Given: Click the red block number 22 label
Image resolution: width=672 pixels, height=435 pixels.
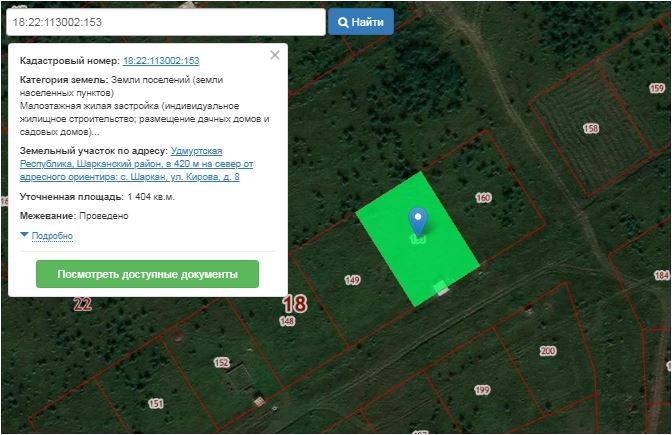Looking at the screenshot, I should pos(82,305).
